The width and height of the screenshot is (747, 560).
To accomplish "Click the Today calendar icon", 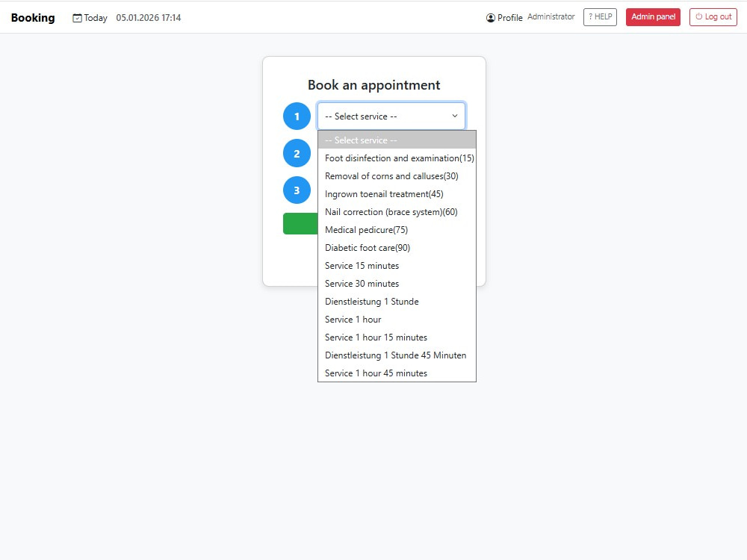I will coord(77,18).
